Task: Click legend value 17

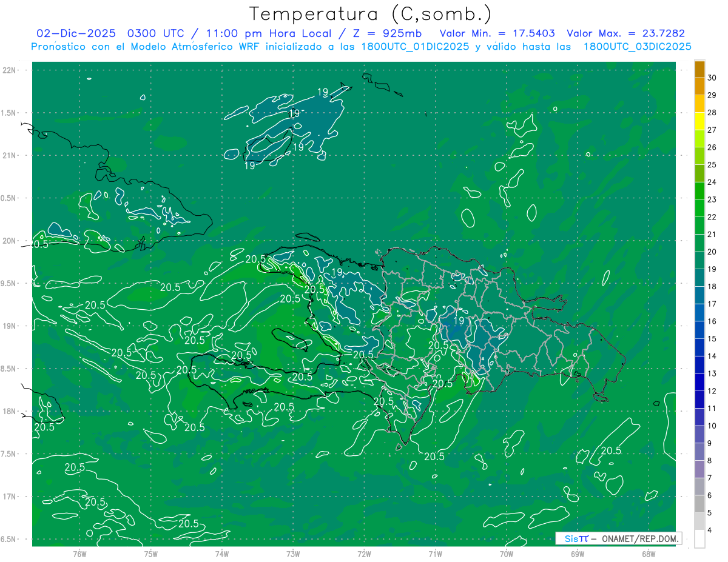Action: pyautogui.click(x=712, y=304)
